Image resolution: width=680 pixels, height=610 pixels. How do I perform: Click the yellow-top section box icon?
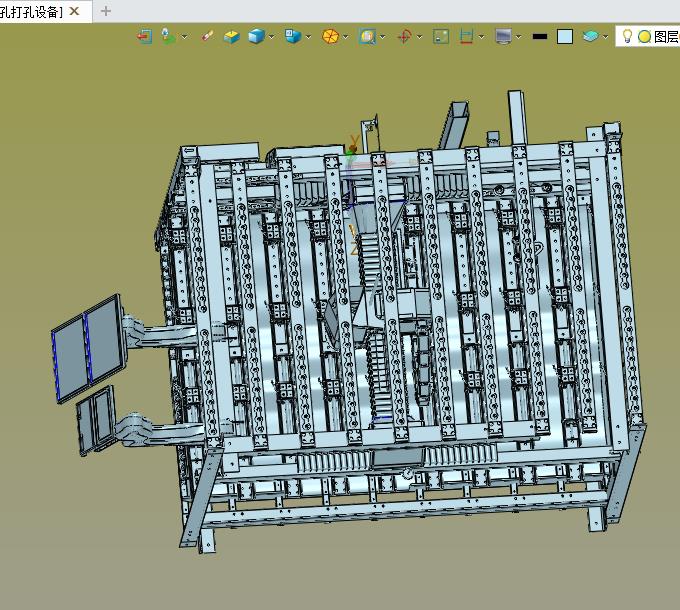(x=232, y=36)
